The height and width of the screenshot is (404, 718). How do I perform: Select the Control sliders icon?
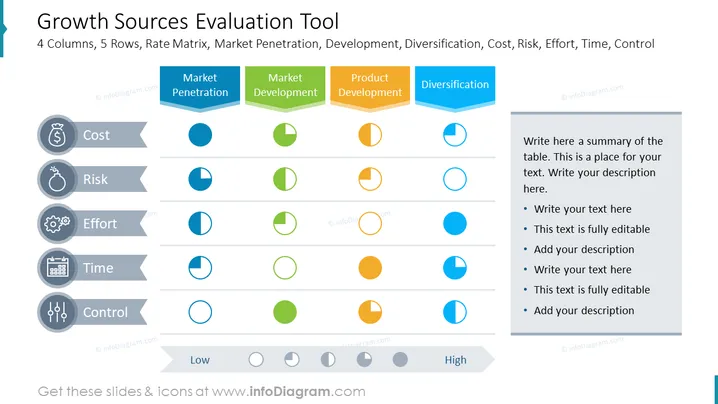(x=57, y=312)
